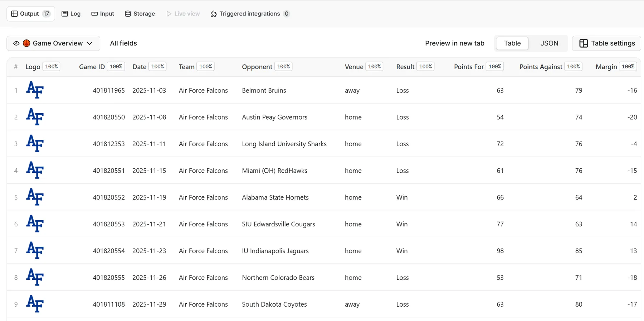The height and width of the screenshot is (321, 644).
Task: Select the SIU Edwardsville Cougars cell
Action: 278,224
